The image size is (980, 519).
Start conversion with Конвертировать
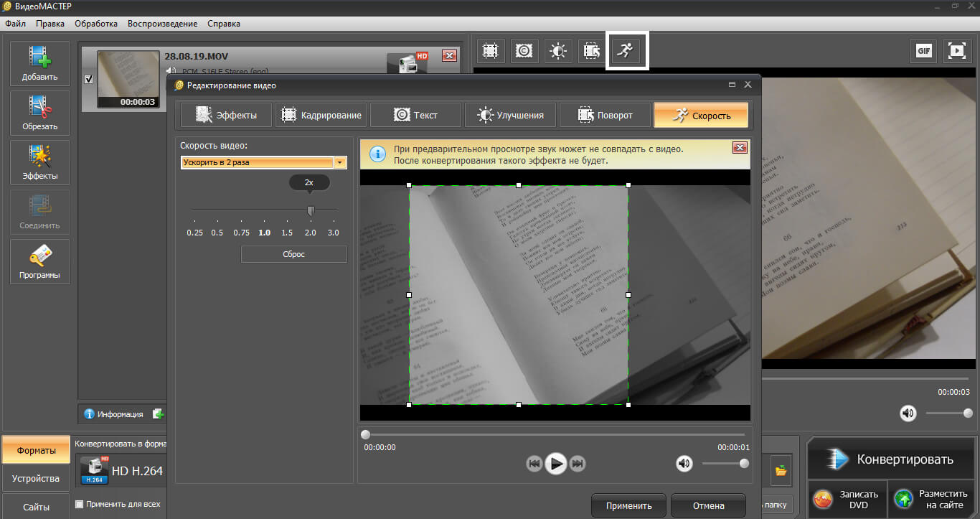pos(890,459)
